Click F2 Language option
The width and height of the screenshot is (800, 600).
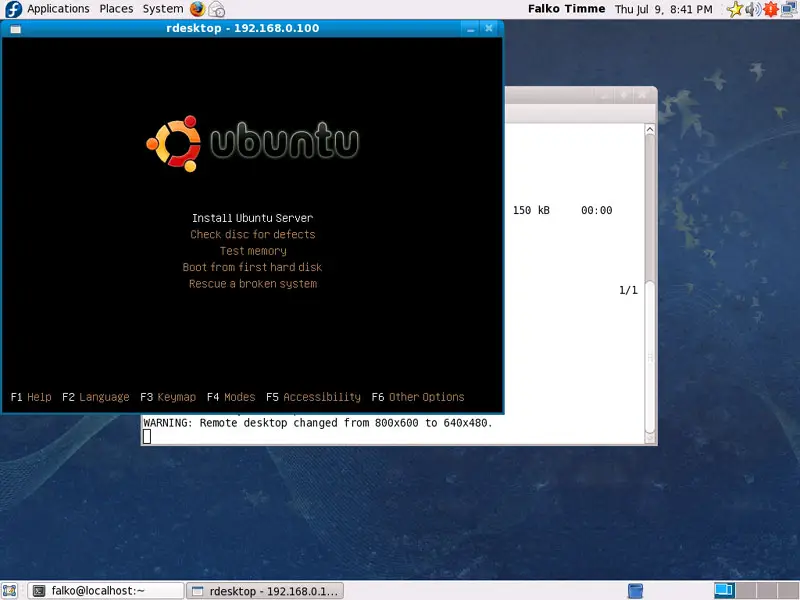(x=95, y=397)
